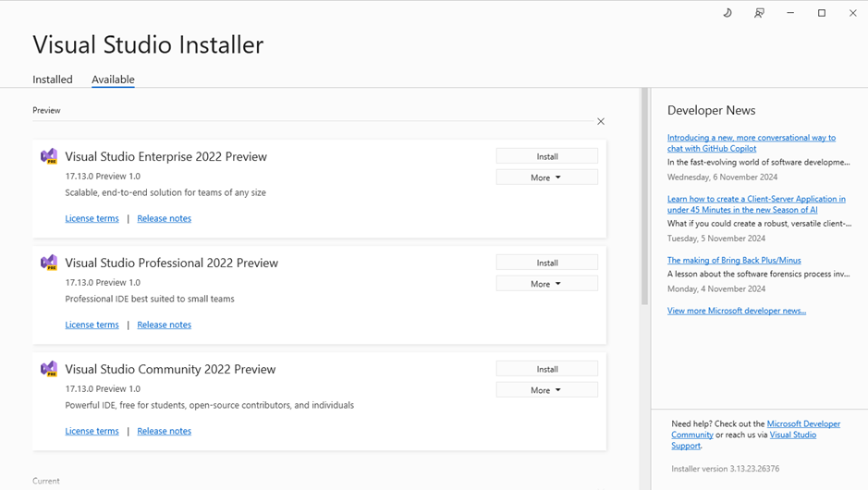The width and height of the screenshot is (868, 490).
Task: Expand More dropdown for Community 2022 Preview
Action: coord(547,390)
